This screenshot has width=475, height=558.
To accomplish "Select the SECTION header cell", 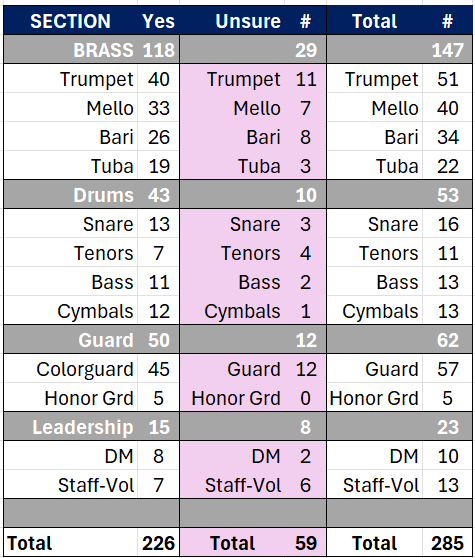I will pos(70,21).
